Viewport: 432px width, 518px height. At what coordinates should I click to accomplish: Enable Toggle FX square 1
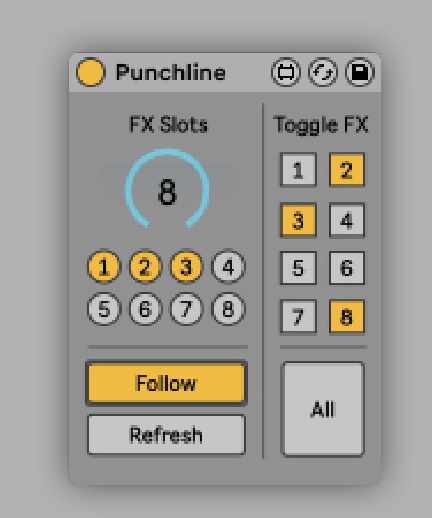(x=298, y=169)
